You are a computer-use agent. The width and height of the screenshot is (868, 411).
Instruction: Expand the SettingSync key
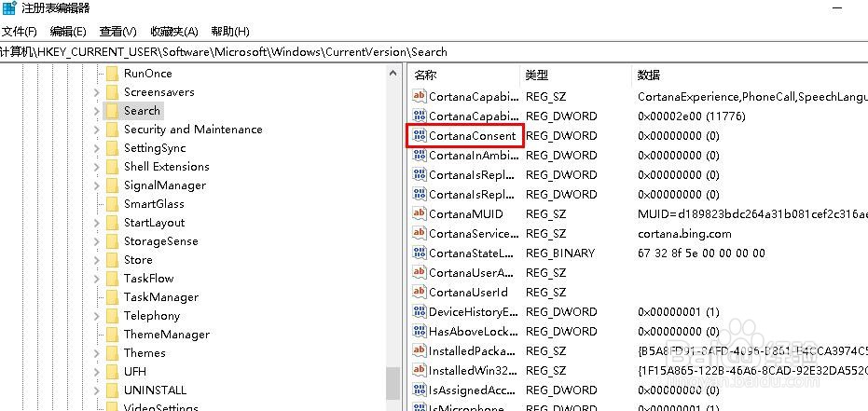pos(97,148)
